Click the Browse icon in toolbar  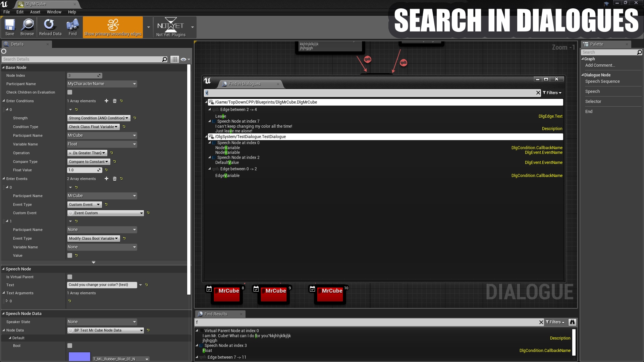click(26, 27)
